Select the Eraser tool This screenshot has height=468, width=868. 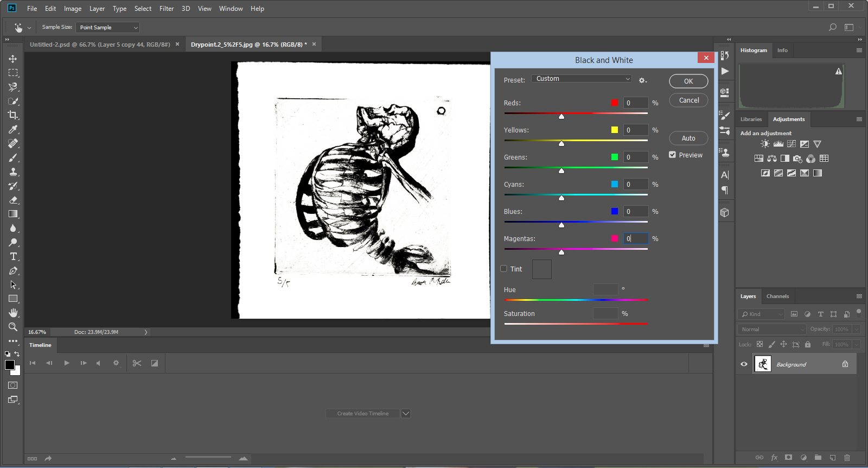[13, 200]
